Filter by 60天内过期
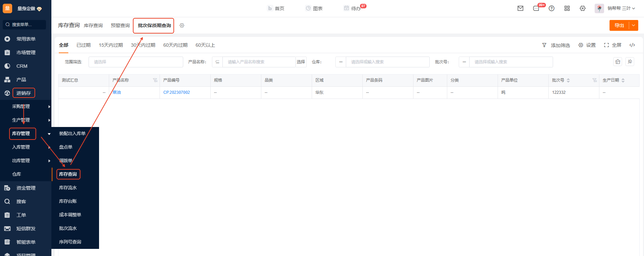644x256 pixels. click(x=175, y=45)
